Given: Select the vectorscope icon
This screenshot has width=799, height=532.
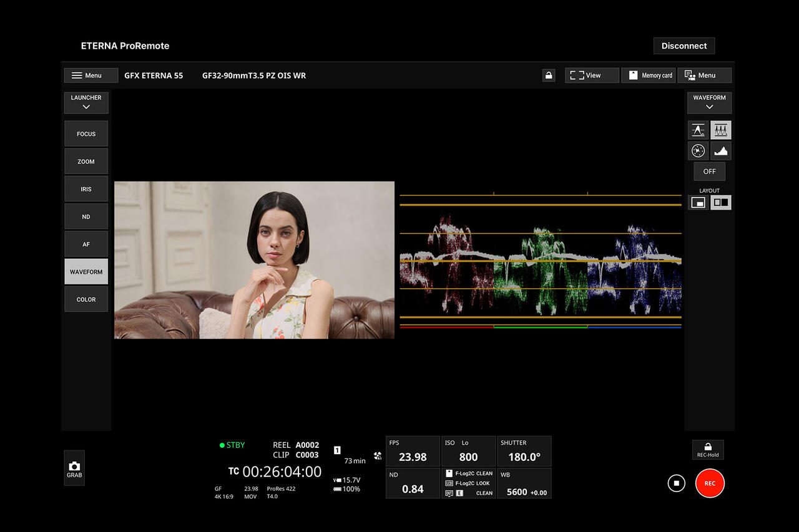Looking at the screenshot, I should coord(698,151).
